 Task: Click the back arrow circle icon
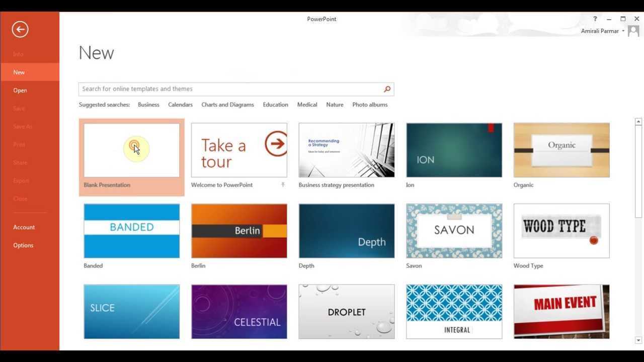pyautogui.click(x=20, y=29)
